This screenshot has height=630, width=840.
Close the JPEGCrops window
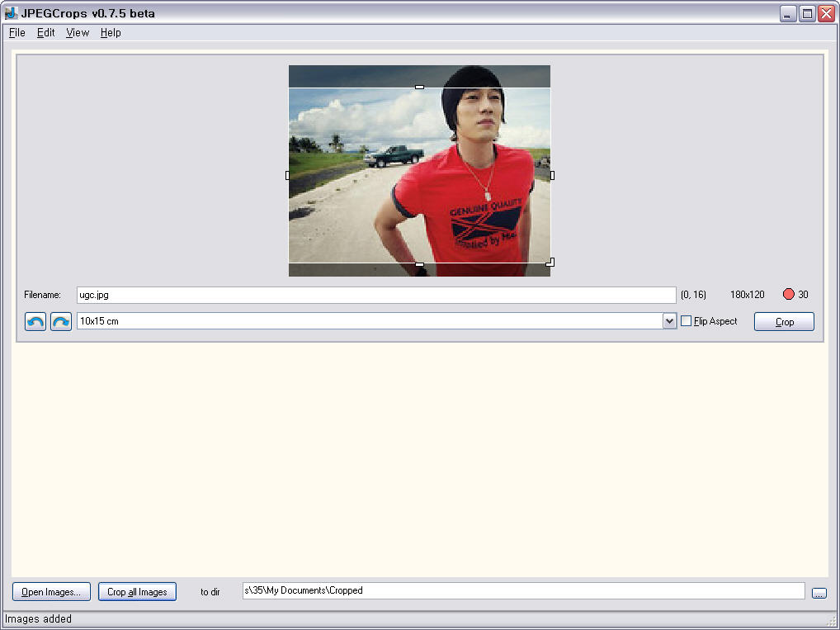[x=827, y=13]
